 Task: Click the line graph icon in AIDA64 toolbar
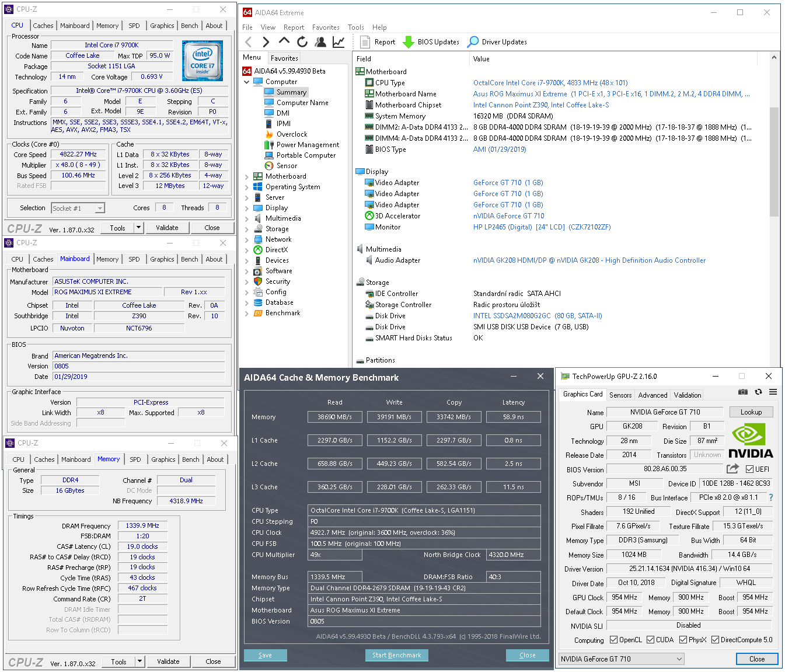click(339, 42)
